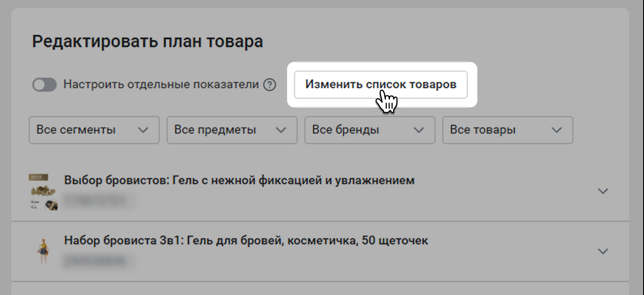This screenshot has height=295, width=644.
Task: Click the Выбор бровистов product thumbnail image
Action: (44, 192)
